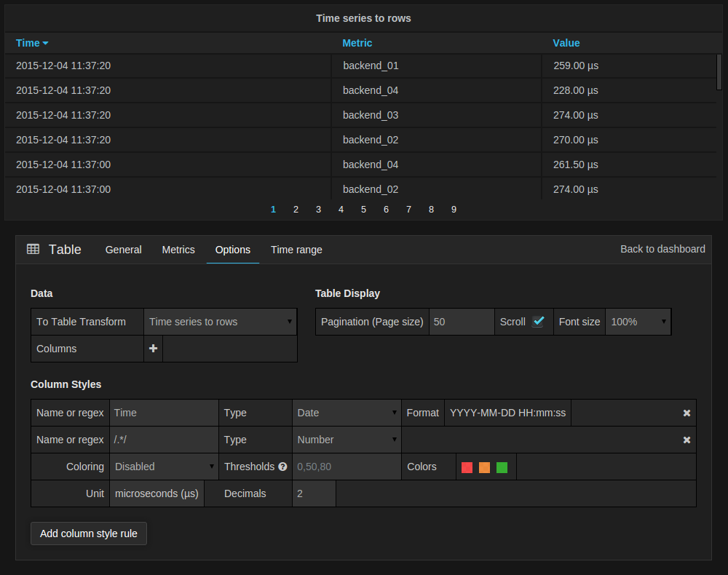Screen dimensions: 728x575
Task: Pick the green threshold color swatch
Action: (502, 467)
